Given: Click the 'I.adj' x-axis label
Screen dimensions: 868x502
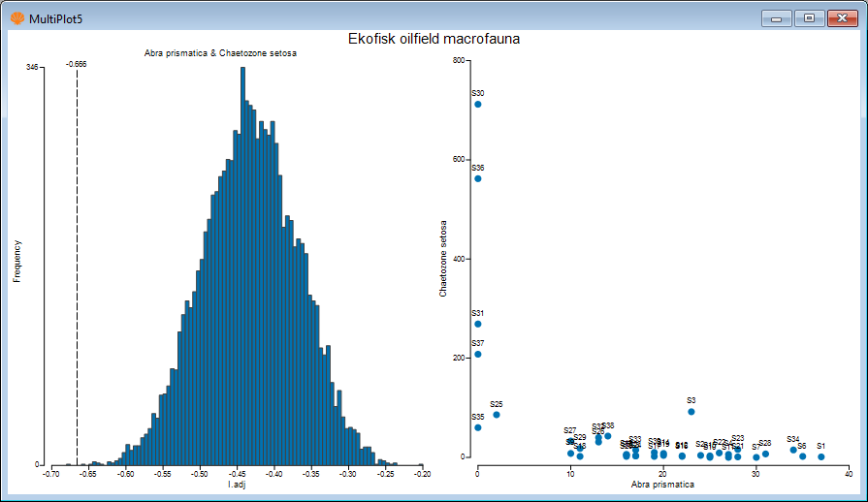Looking at the screenshot, I should pos(237,484).
